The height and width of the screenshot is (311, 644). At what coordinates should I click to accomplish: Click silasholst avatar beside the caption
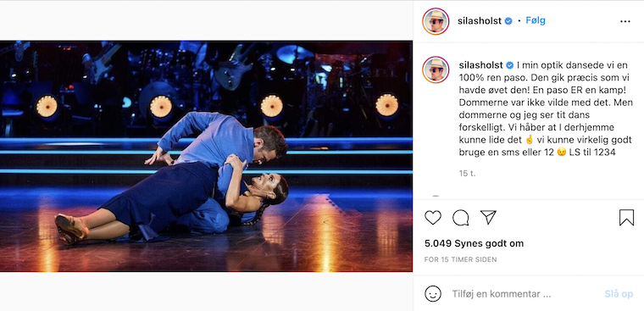point(436,69)
